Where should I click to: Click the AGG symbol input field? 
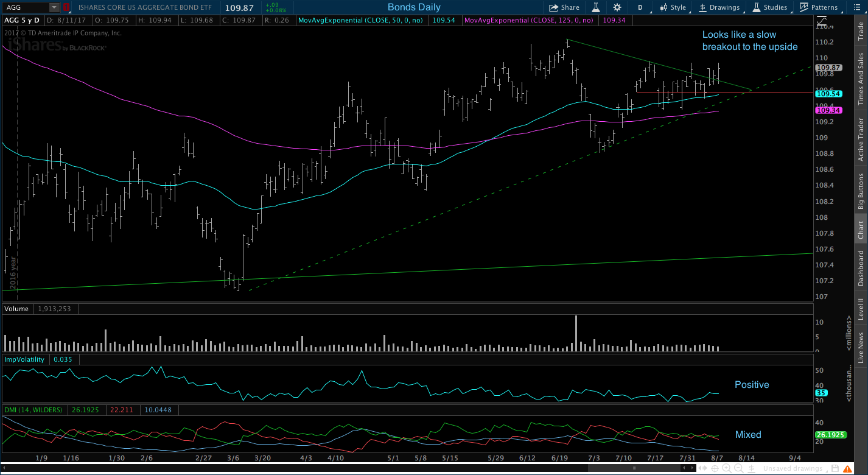26,7
